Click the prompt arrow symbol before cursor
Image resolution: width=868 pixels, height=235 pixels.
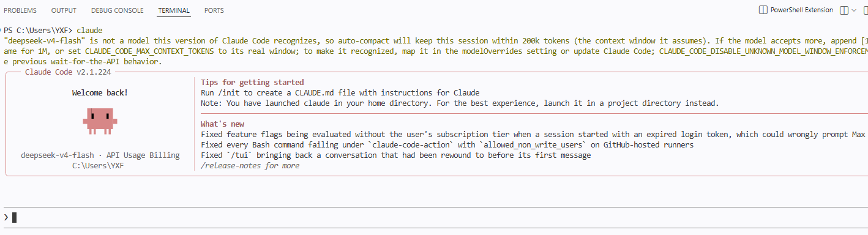[x=6, y=217]
